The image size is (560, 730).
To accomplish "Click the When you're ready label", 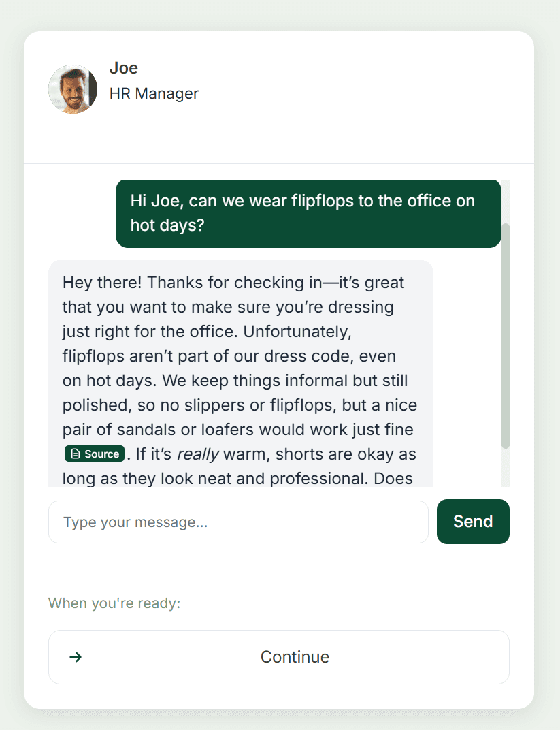I will click(114, 603).
